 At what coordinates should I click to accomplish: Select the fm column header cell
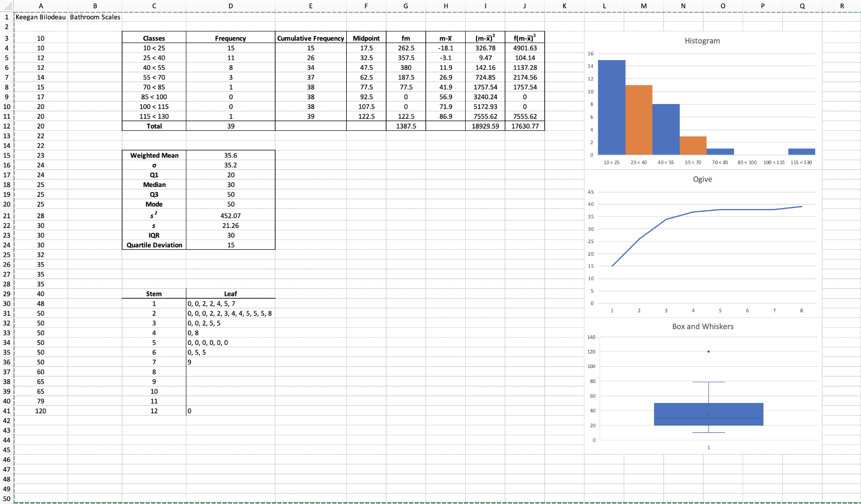(406, 38)
